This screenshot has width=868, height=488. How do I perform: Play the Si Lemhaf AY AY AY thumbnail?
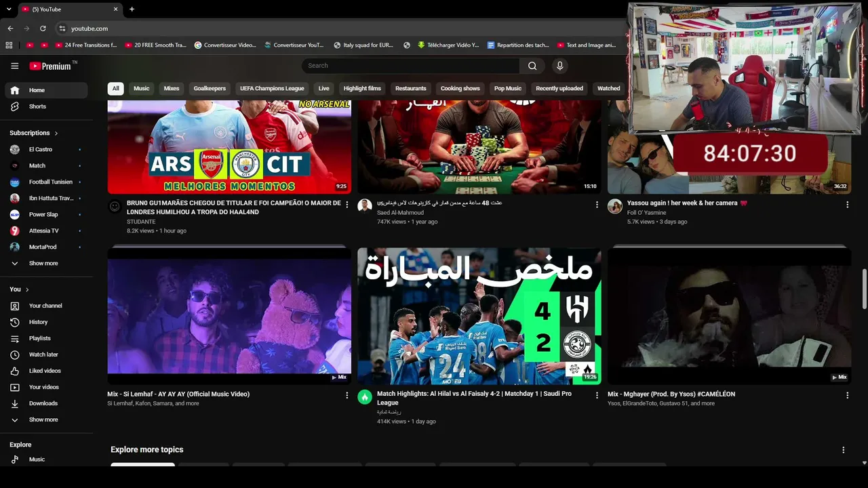(229, 316)
